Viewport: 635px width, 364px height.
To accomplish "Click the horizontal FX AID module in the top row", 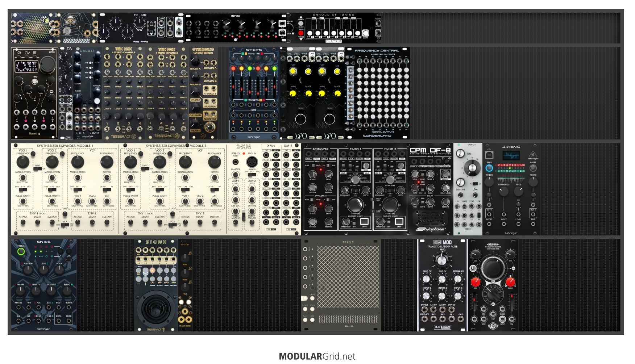I will [142, 28].
